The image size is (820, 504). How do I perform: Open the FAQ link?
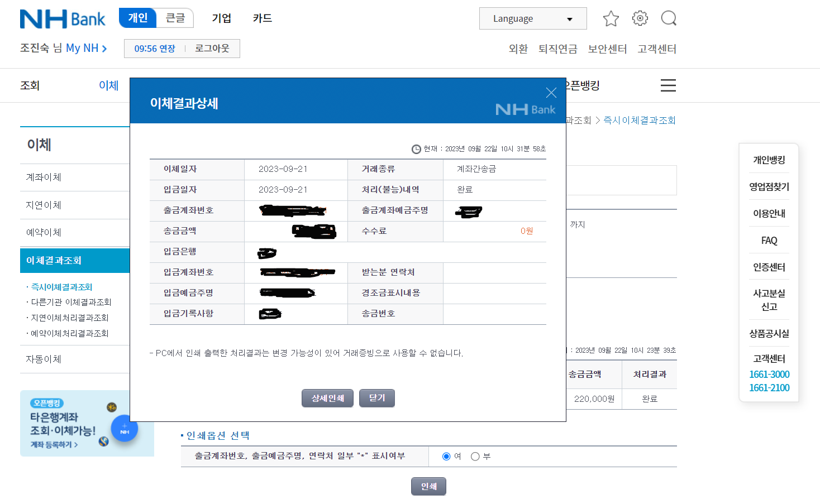click(x=769, y=240)
